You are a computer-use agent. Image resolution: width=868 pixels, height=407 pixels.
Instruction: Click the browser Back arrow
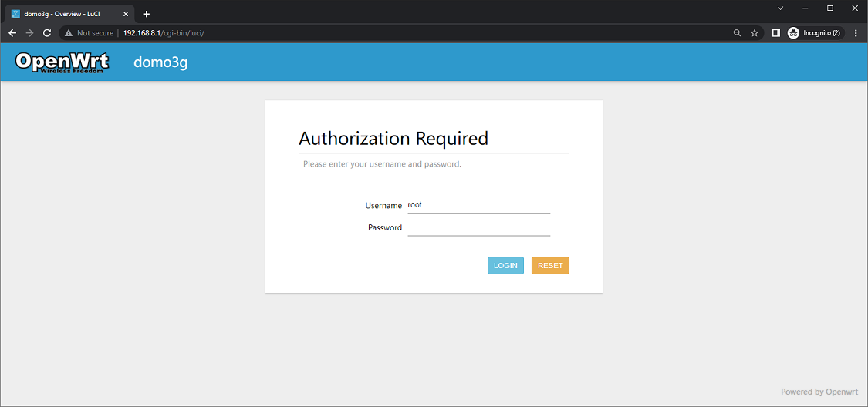12,33
